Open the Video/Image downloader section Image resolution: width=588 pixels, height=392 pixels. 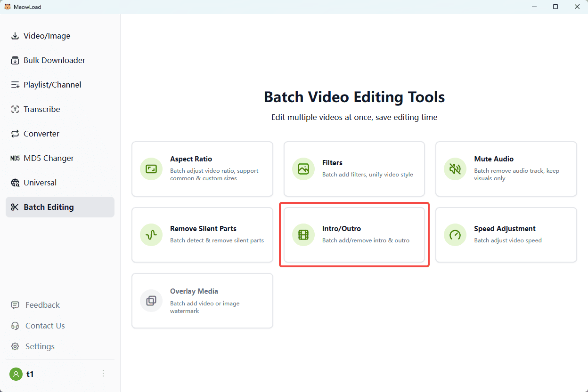pos(47,36)
